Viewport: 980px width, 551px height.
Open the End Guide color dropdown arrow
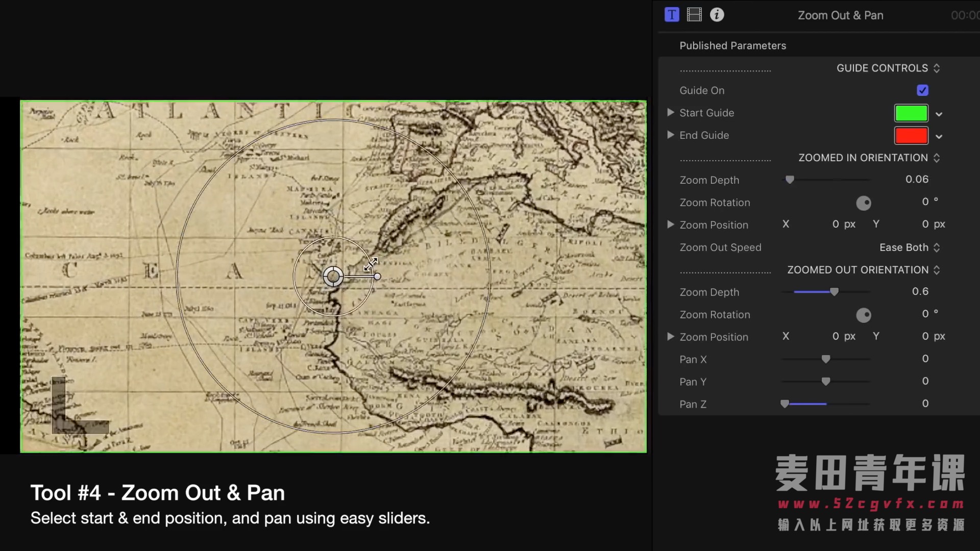[939, 137]
